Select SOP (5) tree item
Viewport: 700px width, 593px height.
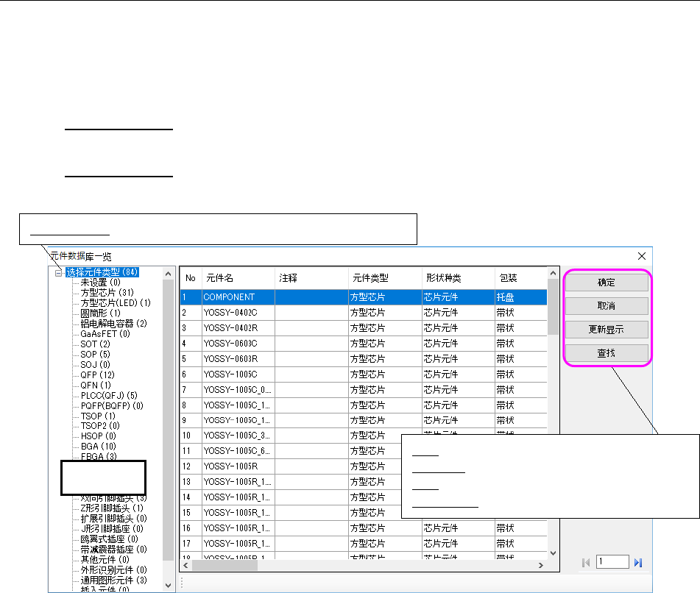pyautogui.click(x=95, y=355)
